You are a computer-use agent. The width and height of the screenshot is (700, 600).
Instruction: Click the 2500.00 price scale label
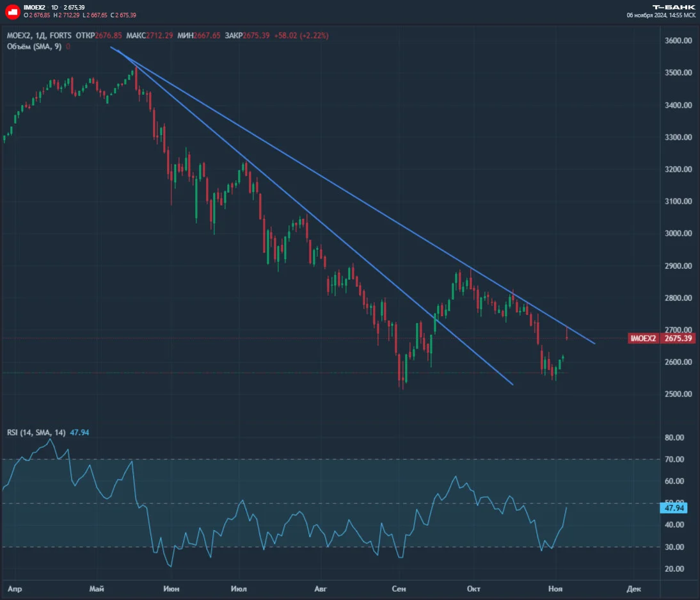(678, 394)
